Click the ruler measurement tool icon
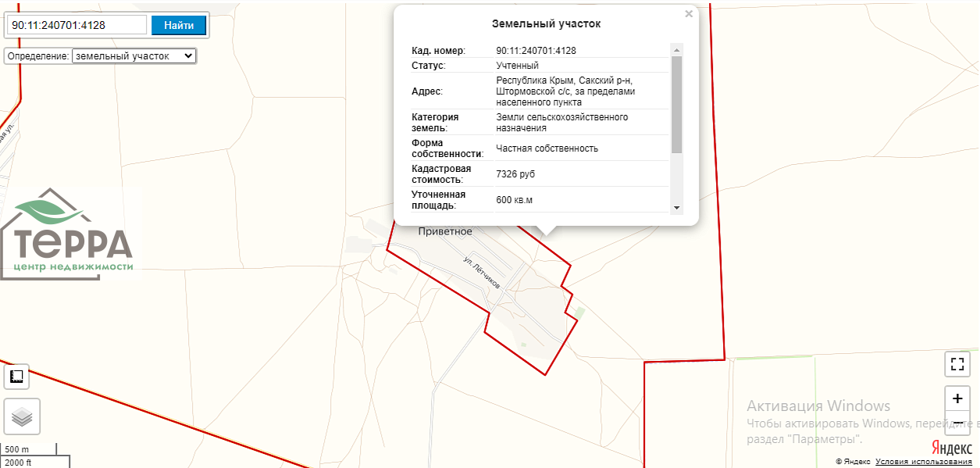The image size is (980, 468). [x=16, y=377]
